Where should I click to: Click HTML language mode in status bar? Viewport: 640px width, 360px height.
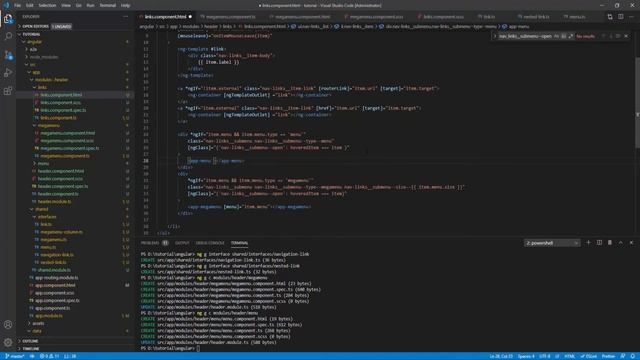pyautogui.click(x=570, y=356)
